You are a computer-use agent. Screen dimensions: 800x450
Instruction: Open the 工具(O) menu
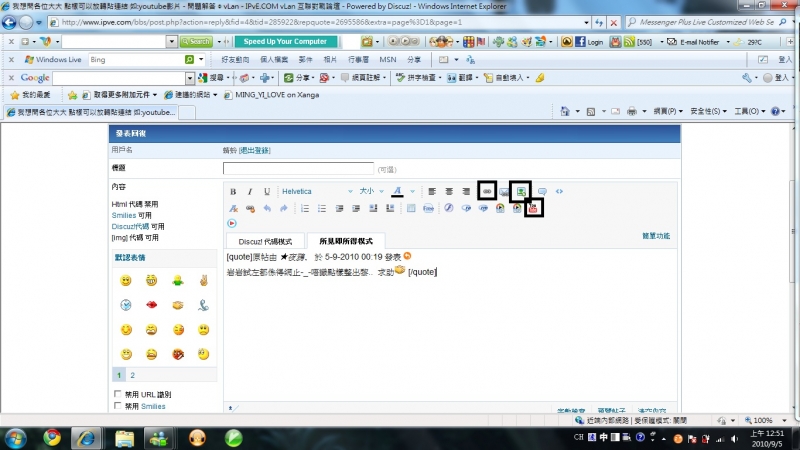tap(749, 111)
